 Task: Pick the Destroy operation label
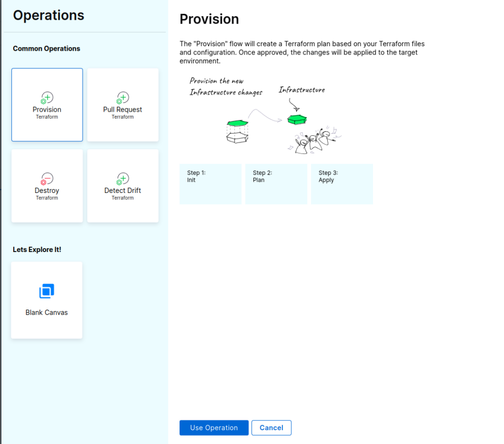tap(47, 191)
